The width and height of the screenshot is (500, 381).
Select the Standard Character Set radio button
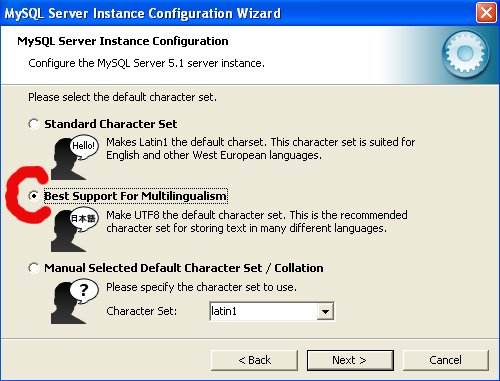tap(34, 124)
